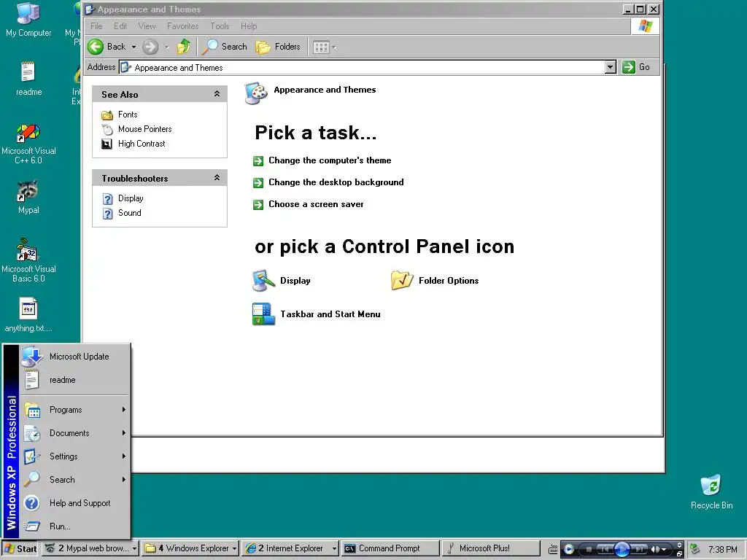This screenshot has height=560, width=747.
Task: Open the Fonts link
Action: [x=120, y=114]
